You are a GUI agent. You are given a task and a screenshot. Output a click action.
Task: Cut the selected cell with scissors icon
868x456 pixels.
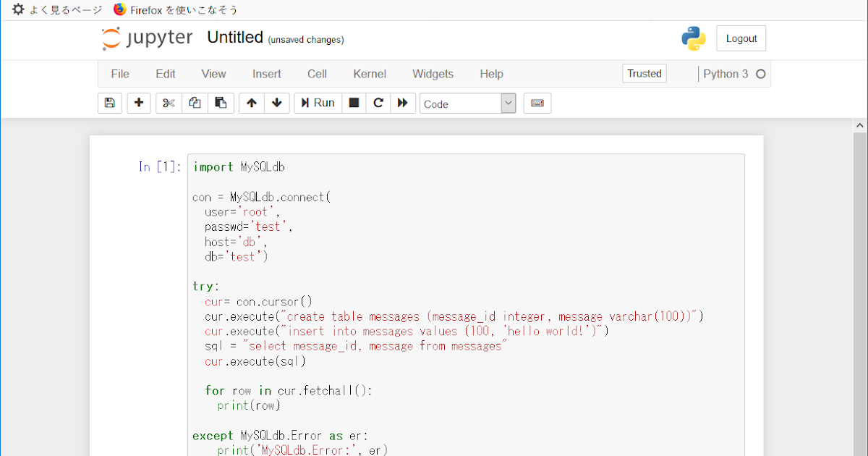168,103
